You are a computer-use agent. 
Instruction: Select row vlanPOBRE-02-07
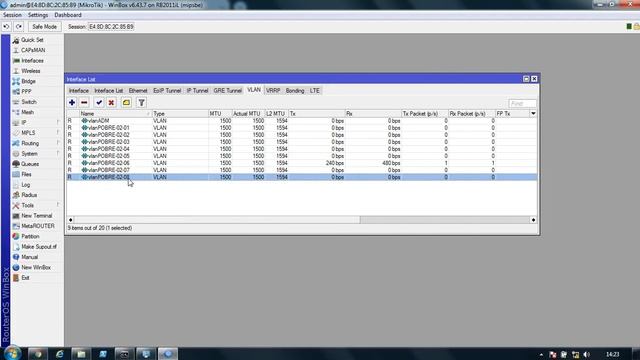pyautogui.click(x=302, y=170)
